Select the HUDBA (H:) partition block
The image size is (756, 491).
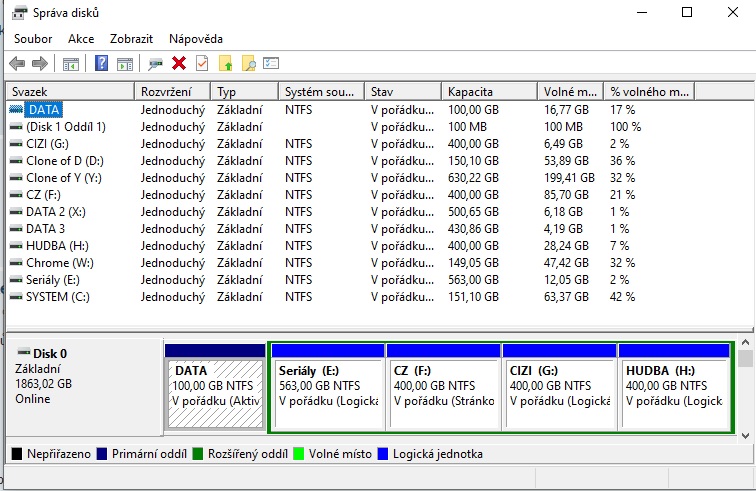(x=673, y=386)
